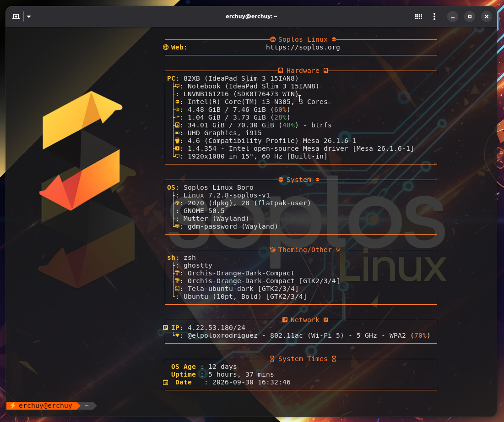The width and height of the screenshot is (504, 422).
Task: Open the three-dot main menu
Action: (x=434, y=16)
